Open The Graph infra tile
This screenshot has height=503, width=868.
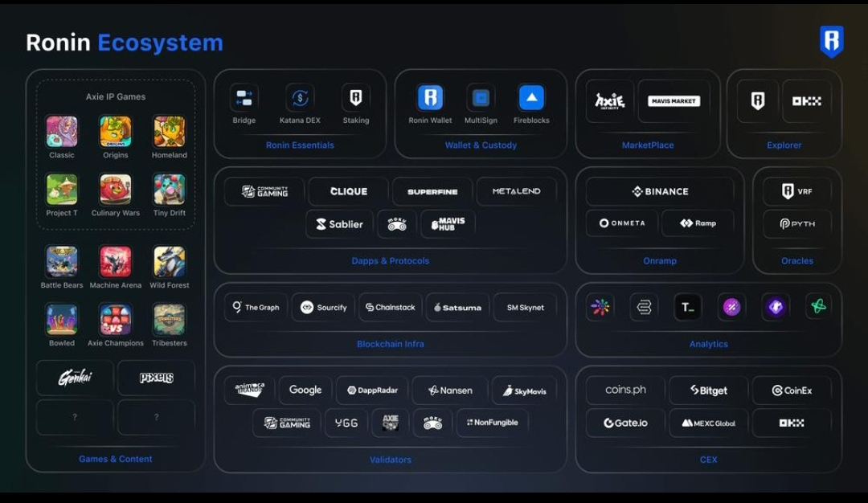click(256, 307)
